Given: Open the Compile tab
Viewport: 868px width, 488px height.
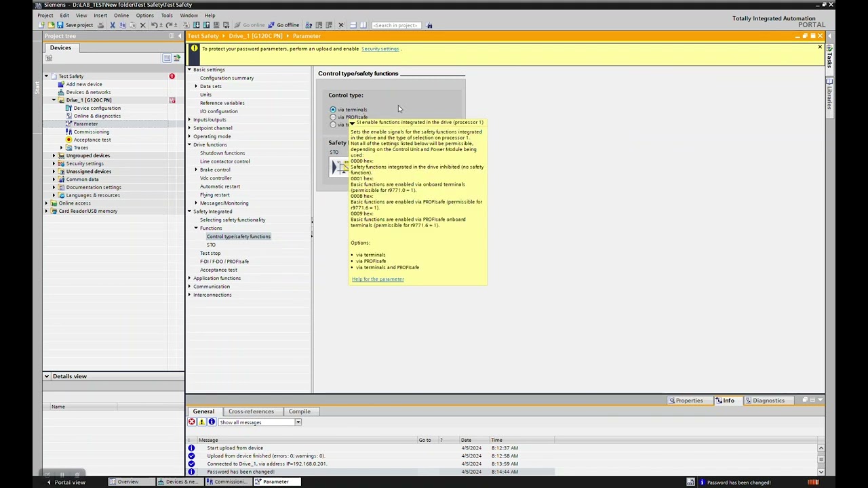Looking at the screenshot, I should point(299,411).
